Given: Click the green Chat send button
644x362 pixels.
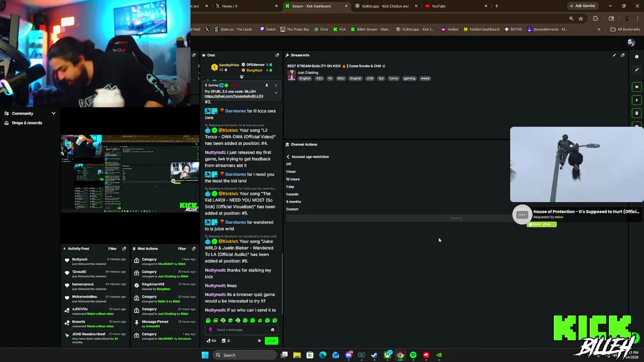Looking at the screenshot, I should 271,341.
